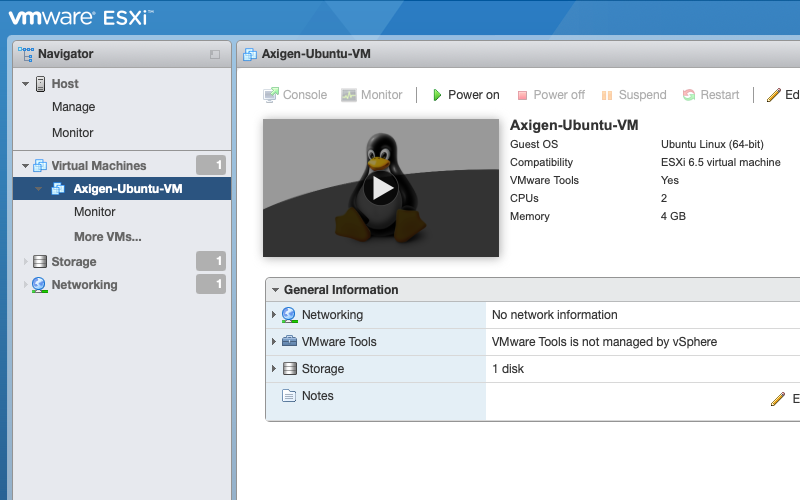Click the orange Suspend pause icon
Viewport: 800px width, 500px height.
(x=607, y=95)
